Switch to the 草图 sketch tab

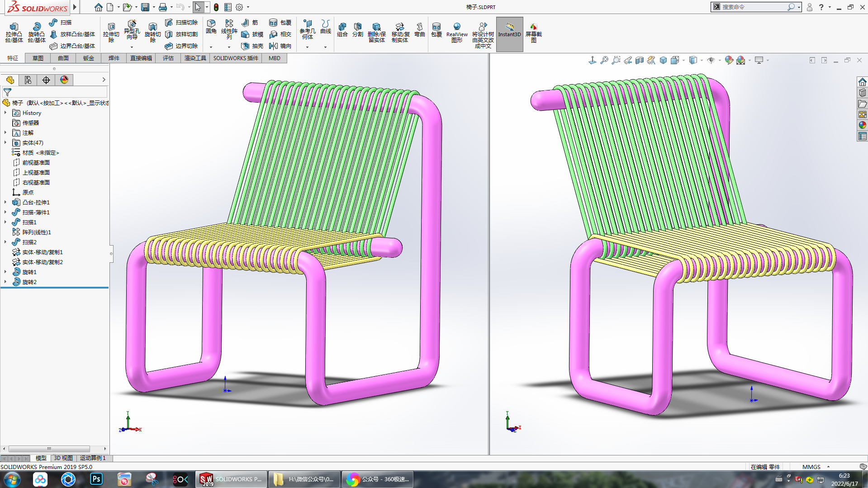point(38,58)
